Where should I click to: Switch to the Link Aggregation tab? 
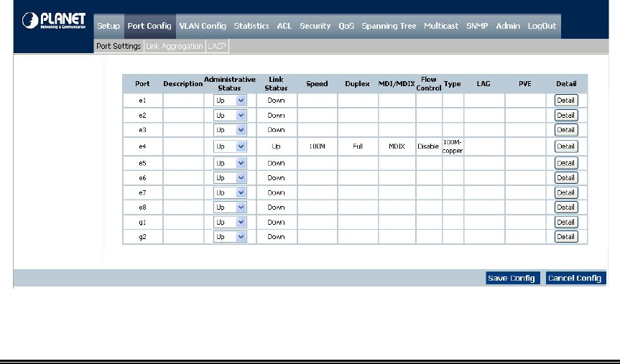(x=175, y=46)
